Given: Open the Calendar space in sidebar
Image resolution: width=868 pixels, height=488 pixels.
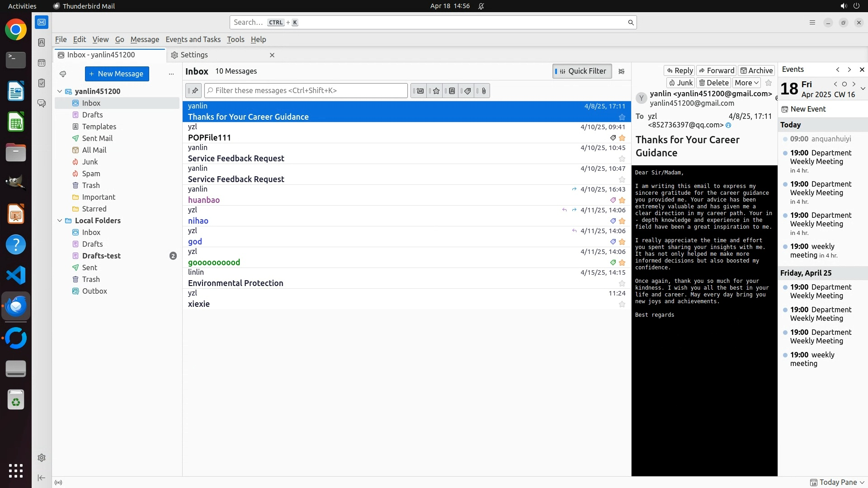Looking at the screenshot, I should pyautogui.click(x=42, y=63).
